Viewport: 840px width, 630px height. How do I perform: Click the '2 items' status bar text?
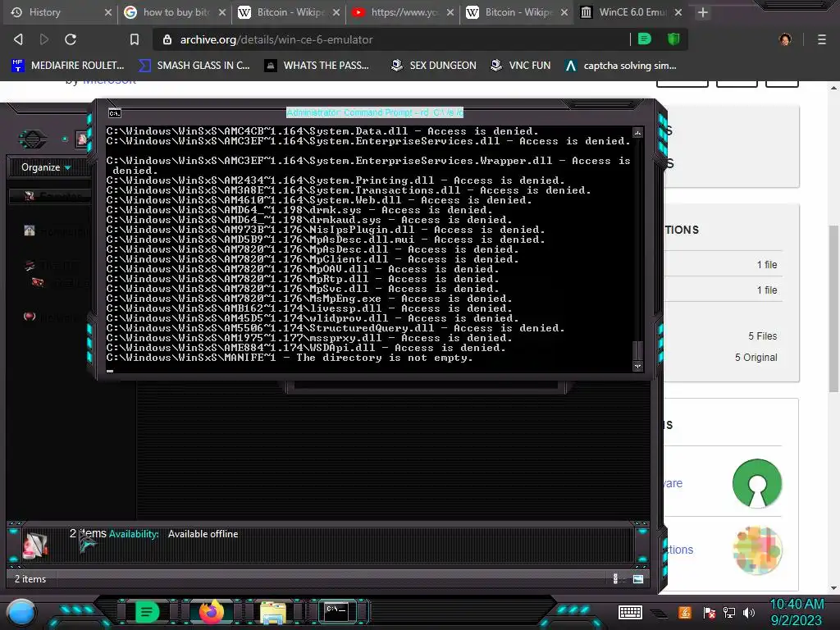(x=30, y=579)
